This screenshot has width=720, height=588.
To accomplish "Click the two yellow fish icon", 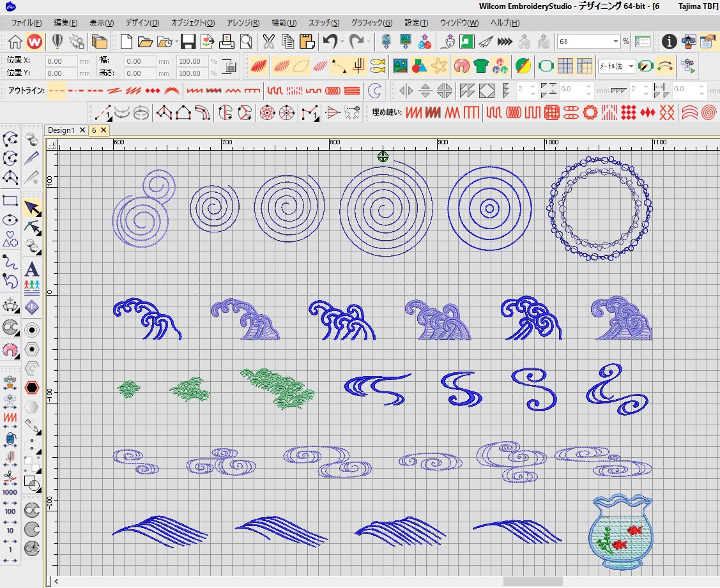I will tap(378, 66).
